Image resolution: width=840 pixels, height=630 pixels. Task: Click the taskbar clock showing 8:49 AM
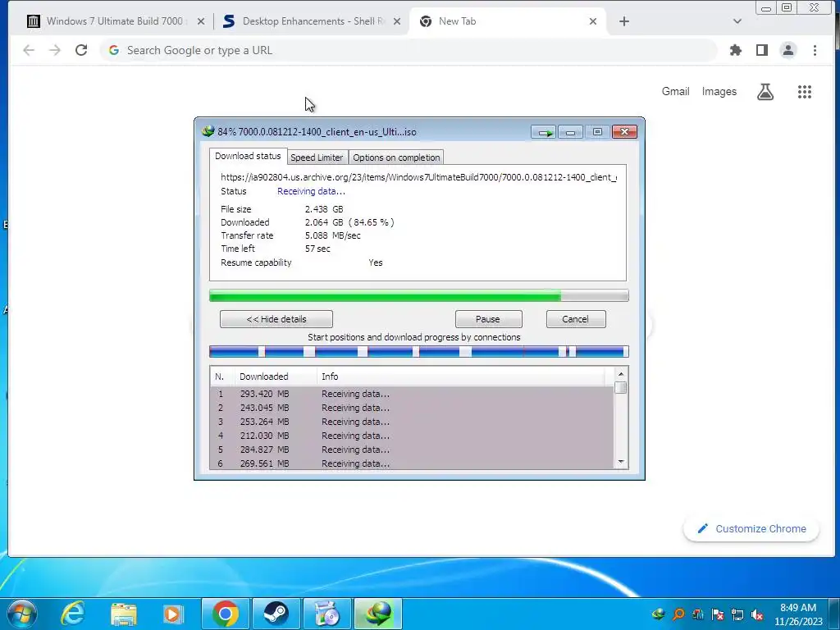[797, 614]
